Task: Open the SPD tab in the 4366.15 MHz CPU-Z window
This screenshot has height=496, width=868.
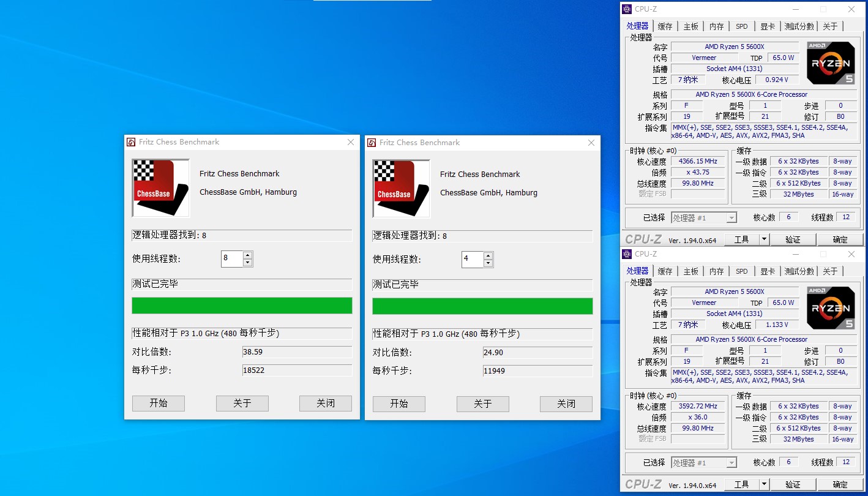Action: pyautogui.click(x=742, y=26)
